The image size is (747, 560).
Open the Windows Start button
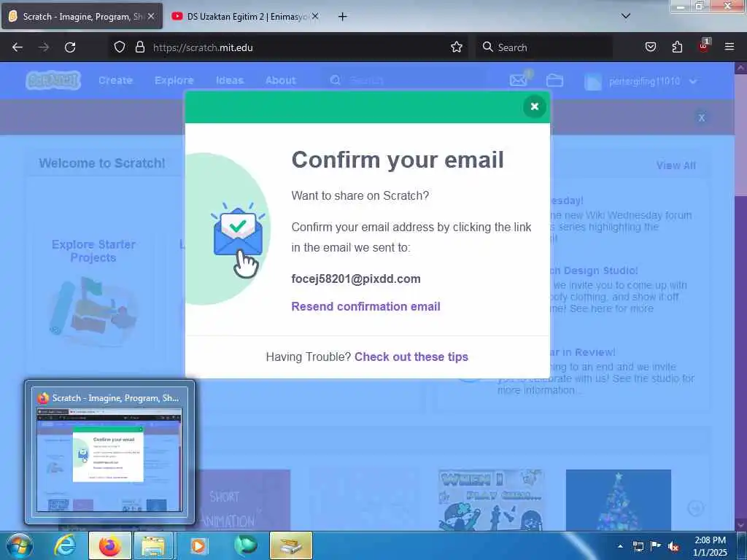[19, 545]
